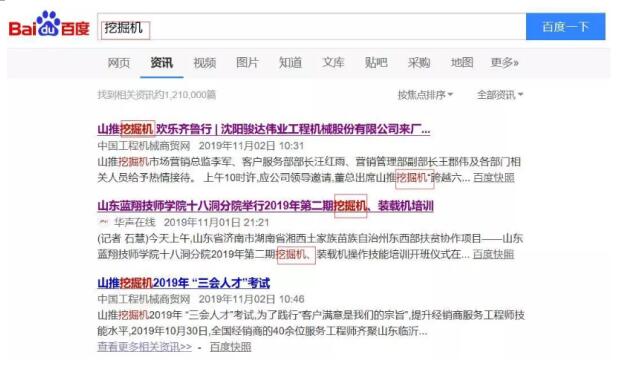Select the 资讯 tab
The width and height of the screenshot is (621, 368).
[x=162, y=62]
